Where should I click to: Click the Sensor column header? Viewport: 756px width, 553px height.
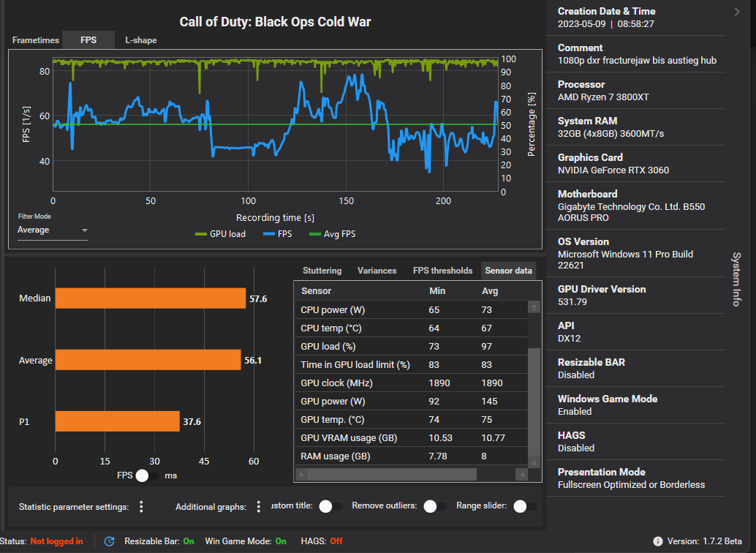tap(317, 291)
